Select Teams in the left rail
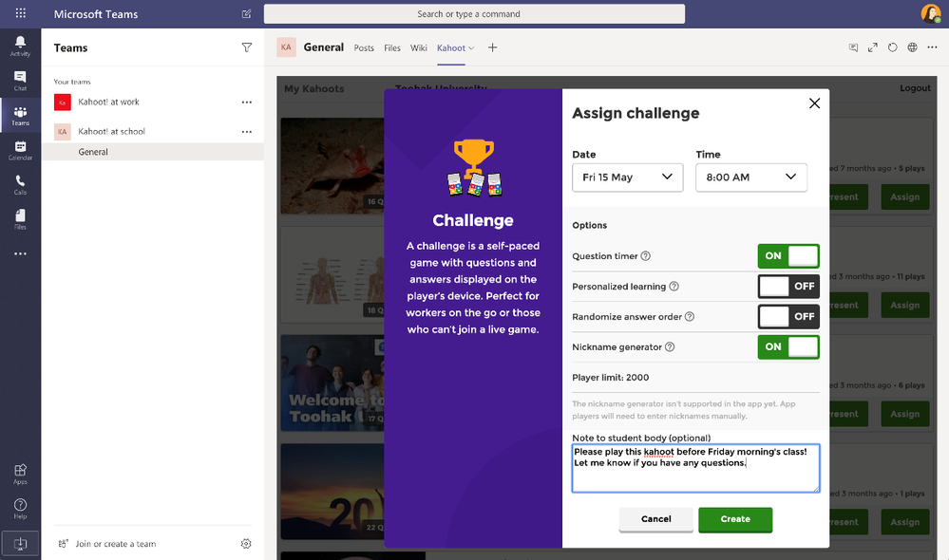The height and width of the screenshot is (560, 949). pos(20,115)
